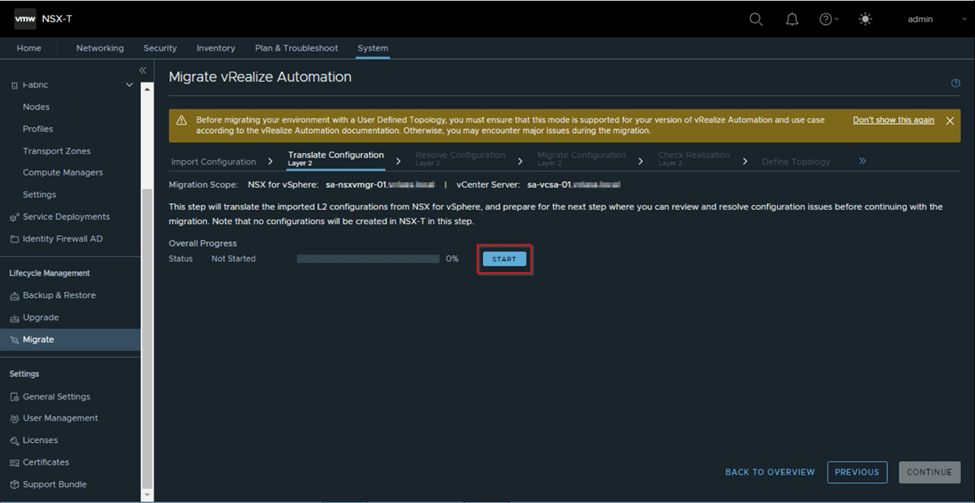Switch to the Plan & Troubleshoot tab
This screenshot has height=503, width=975.
(296, 48)
